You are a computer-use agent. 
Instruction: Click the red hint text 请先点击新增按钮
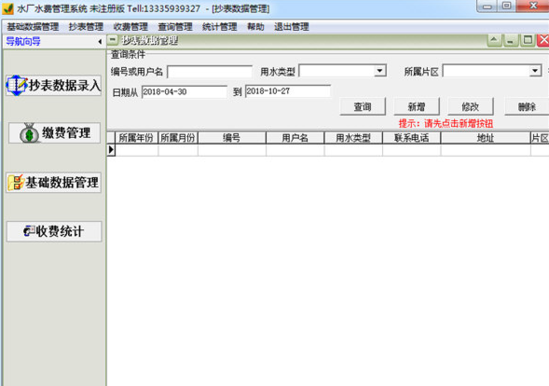pyautogui.click(x=459, y=124)
